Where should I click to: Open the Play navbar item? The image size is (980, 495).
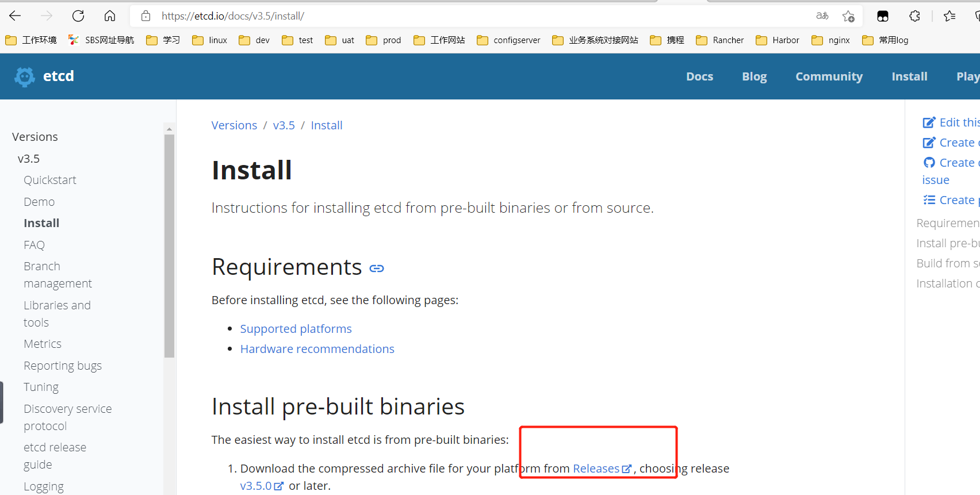click(968, 76)
